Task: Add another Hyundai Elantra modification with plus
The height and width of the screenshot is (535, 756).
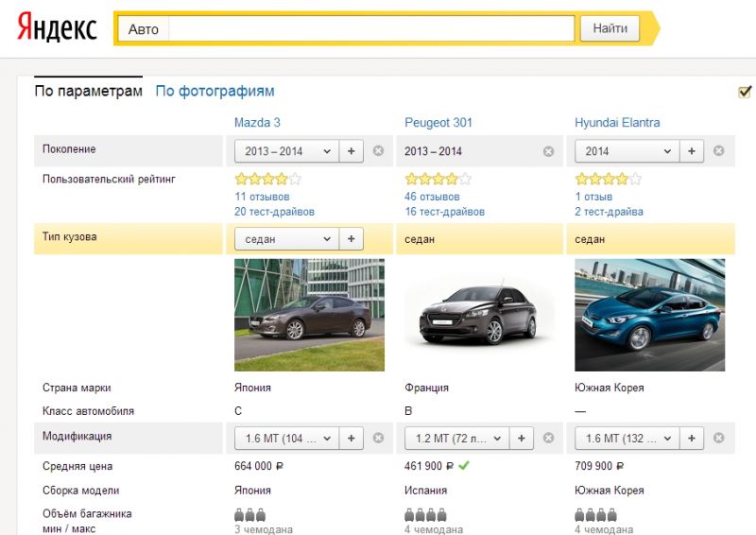Action: tap(692, 438)
